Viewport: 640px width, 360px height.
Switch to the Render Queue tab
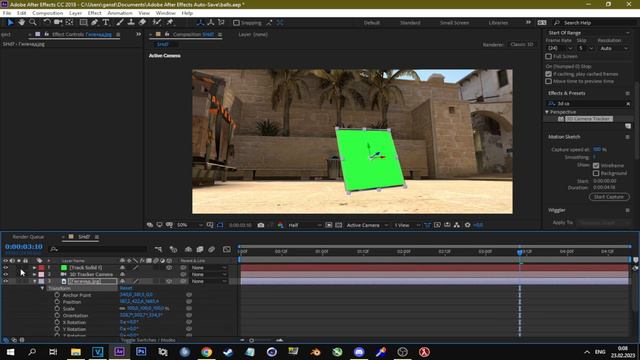click(28, 237)
